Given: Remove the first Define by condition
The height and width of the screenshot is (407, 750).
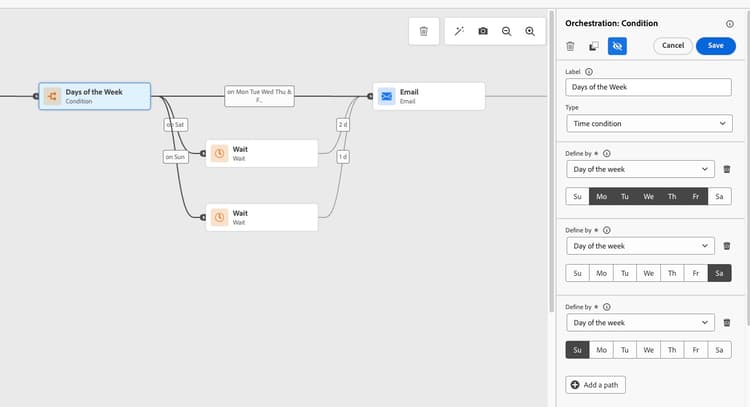Looking at the screenshot, I should pyautogui.click(x=727, y=169).
